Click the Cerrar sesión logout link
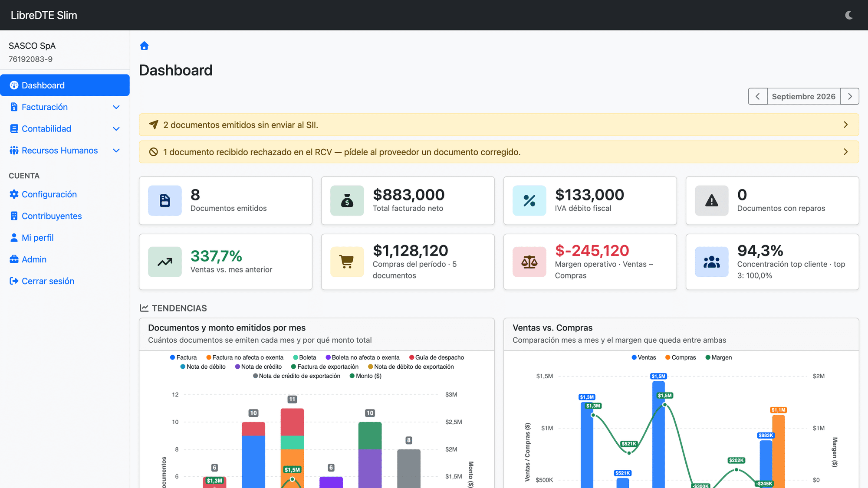The image size is (868, 488). (x=42, y=281)
